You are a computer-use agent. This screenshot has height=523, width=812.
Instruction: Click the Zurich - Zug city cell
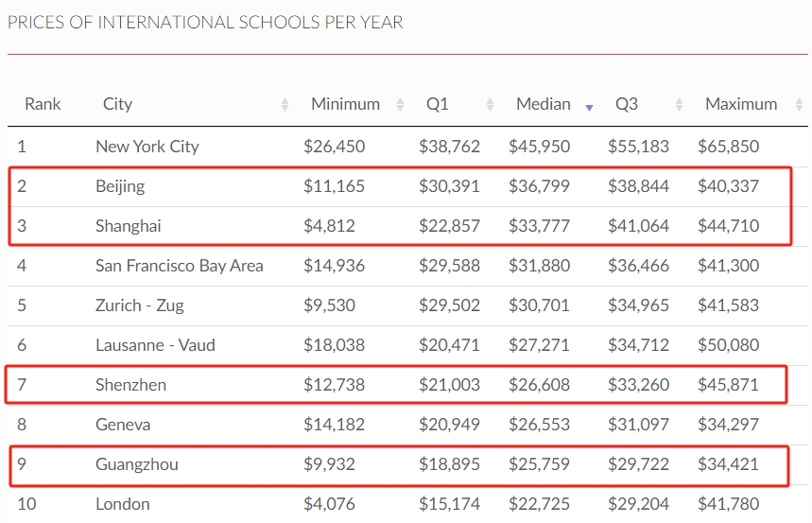[x=139, y=305]
